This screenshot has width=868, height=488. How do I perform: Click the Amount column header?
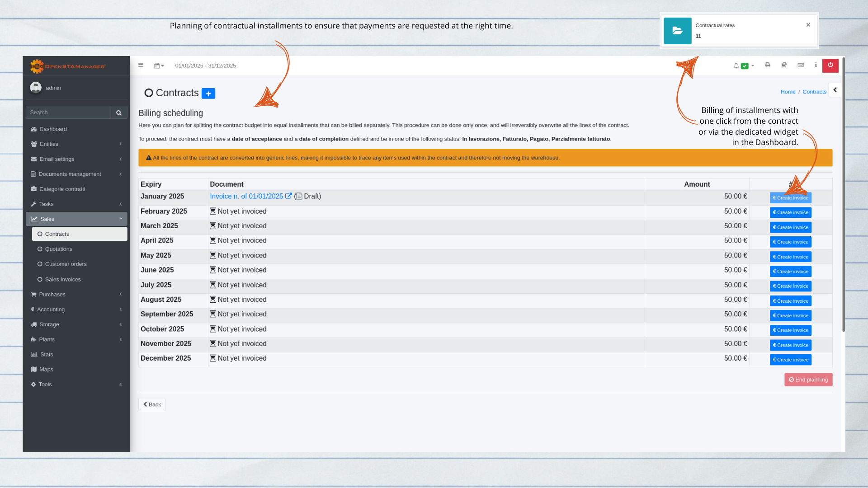coord(697,184)
